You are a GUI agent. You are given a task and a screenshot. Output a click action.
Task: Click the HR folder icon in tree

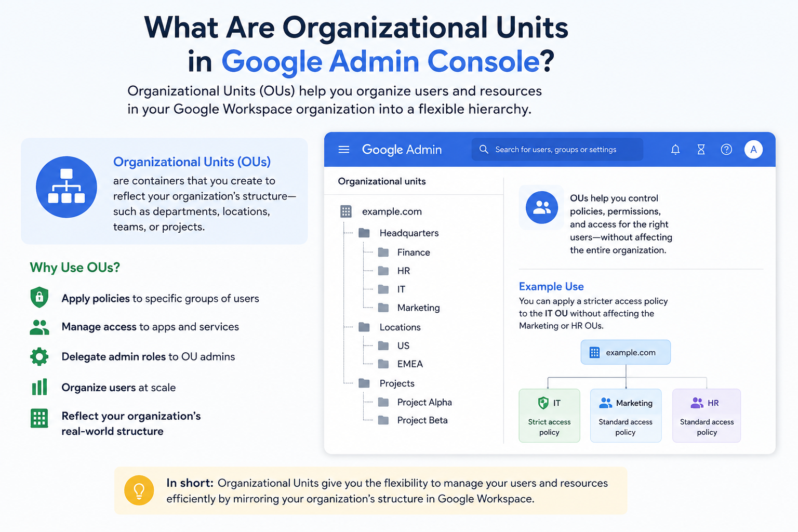tap(383, 271)
